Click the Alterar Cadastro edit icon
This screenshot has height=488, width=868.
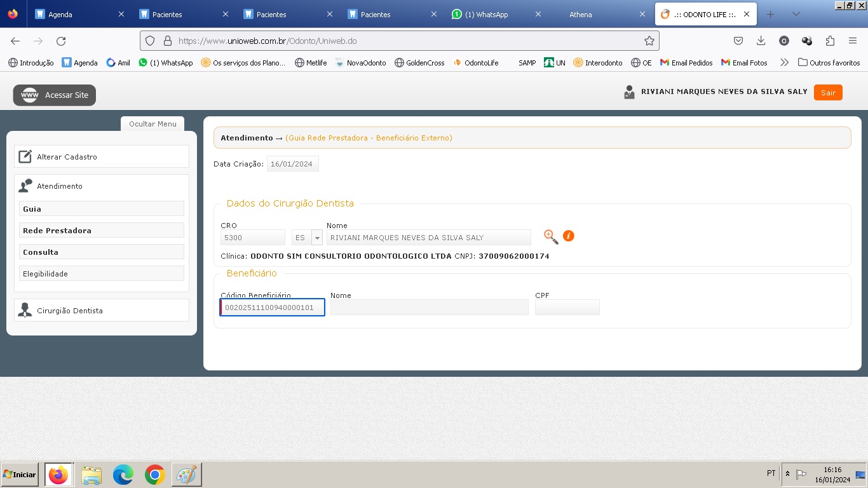(25, 157)
